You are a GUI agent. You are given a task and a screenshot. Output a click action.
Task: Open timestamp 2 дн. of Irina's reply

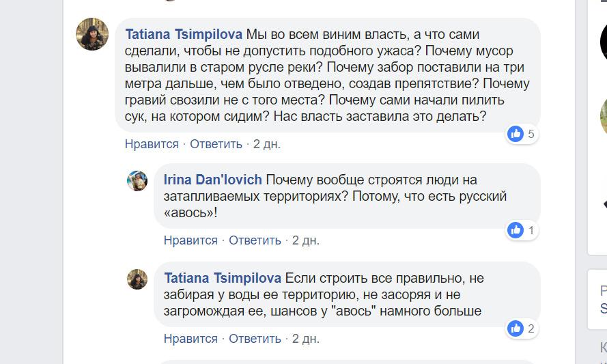[305, 240]
